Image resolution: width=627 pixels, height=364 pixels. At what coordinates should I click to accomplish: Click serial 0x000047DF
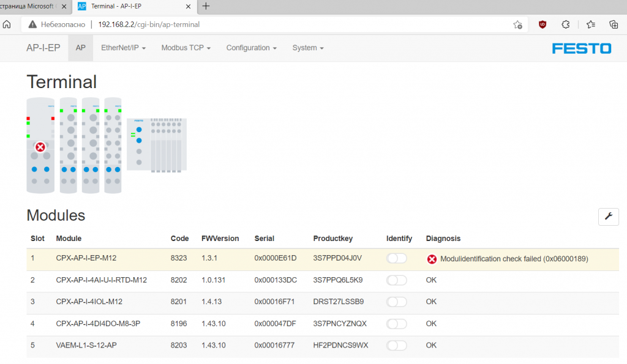(x=275, y=324)
